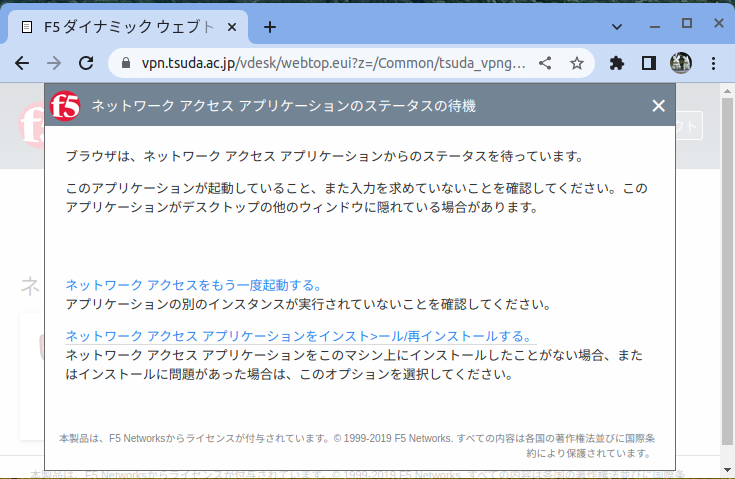Go back to the previous page

click(22, 63)
